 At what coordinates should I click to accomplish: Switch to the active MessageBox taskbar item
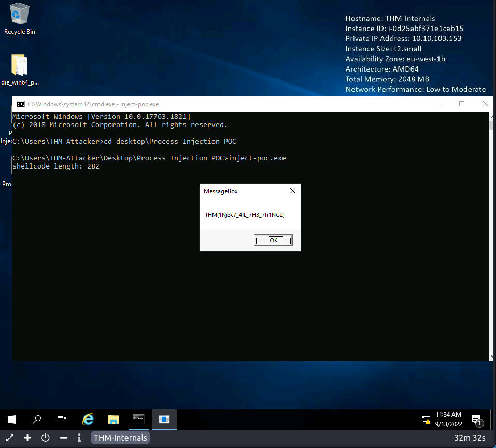[x=164, y=419]
